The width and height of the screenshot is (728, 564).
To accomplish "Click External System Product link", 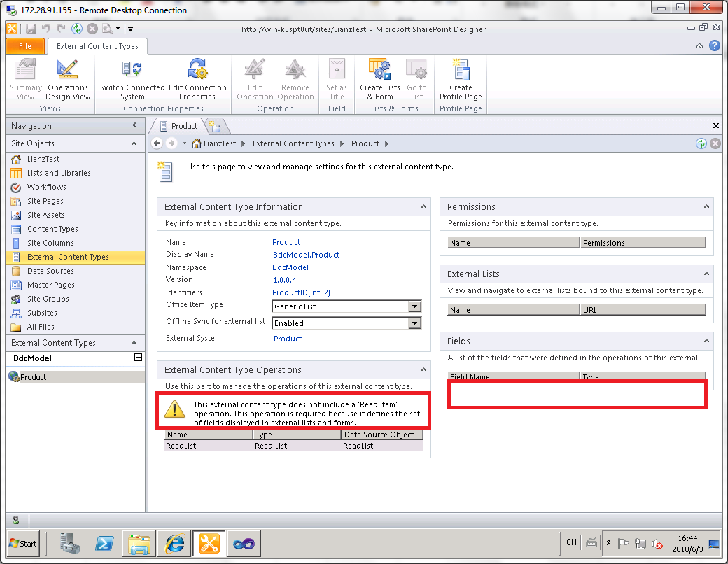I will pyautogui.click(x=288, y=339).
